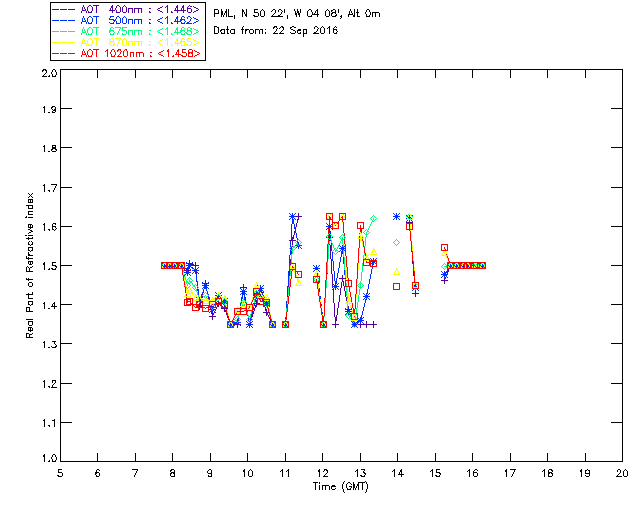Screen dimensions: 640x512
Task: Click y-axis tick label 1.1
Action: 49,423
